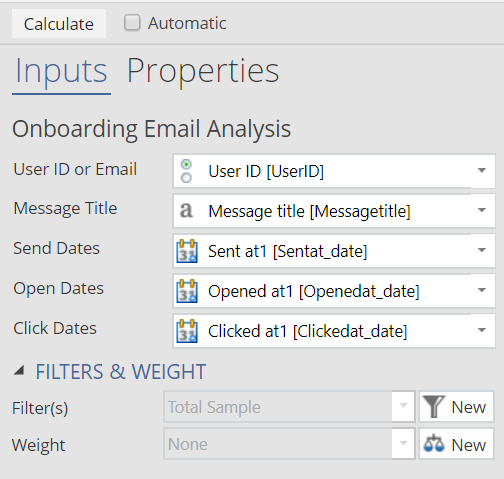
Task: Click the User ID variable type icon
Action: pos(186,171)
